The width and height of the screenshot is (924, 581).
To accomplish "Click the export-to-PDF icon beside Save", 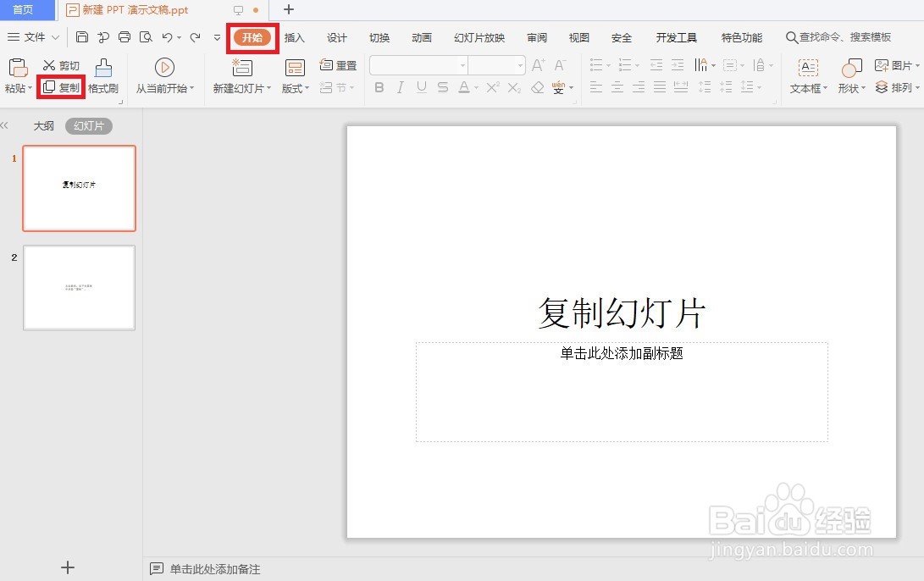I will pyautogui.click(x=103, y=37).
